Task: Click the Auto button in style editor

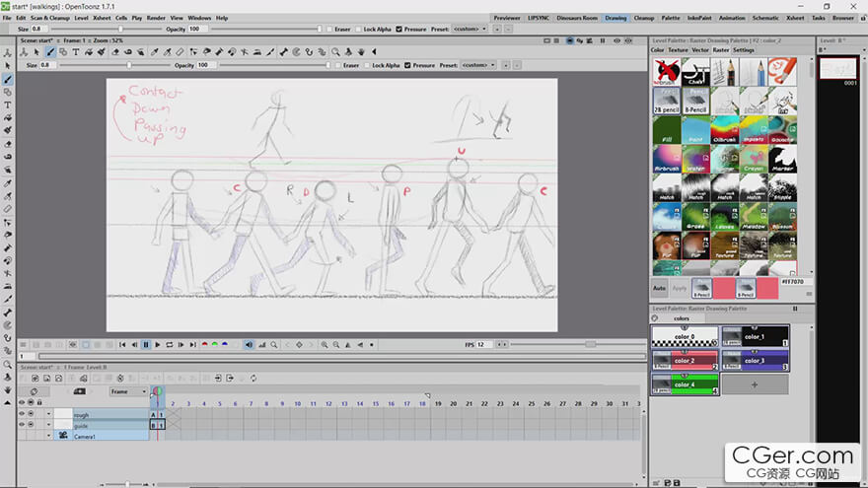Action: pos(660,288)
